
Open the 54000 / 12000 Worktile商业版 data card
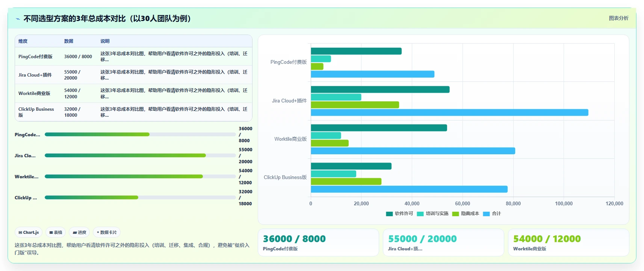[x=568, y=242]
